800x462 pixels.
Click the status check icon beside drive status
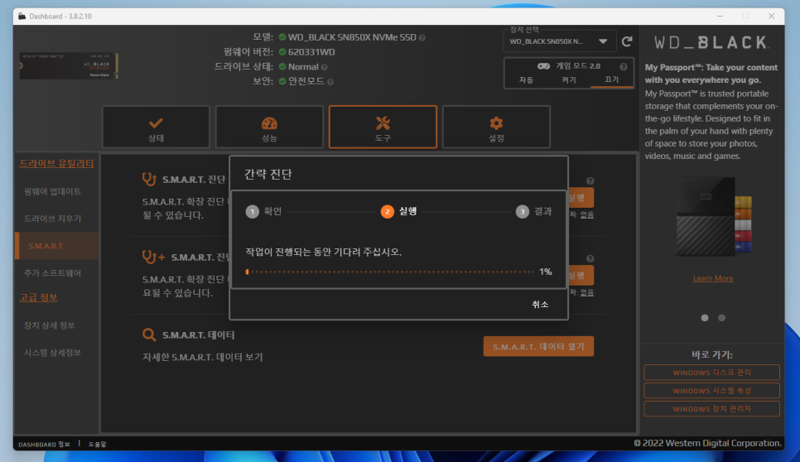pos(282,67)
